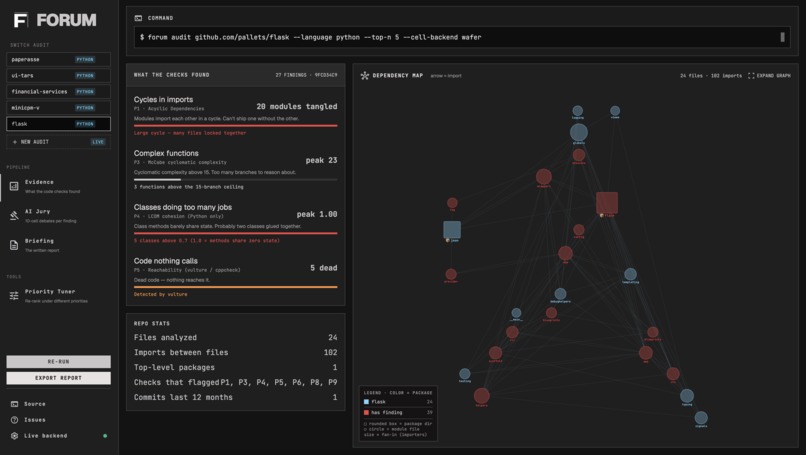Screen dimensions: 806x455
Task: Click "20 modules tangled" value
Action: click(297, 106)
